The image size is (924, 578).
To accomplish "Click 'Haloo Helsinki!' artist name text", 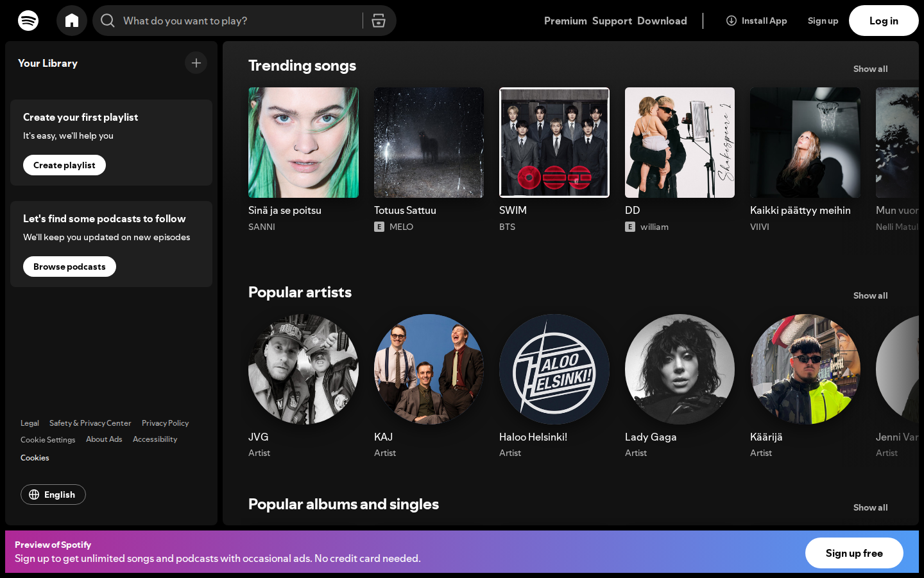I will 533,437.
